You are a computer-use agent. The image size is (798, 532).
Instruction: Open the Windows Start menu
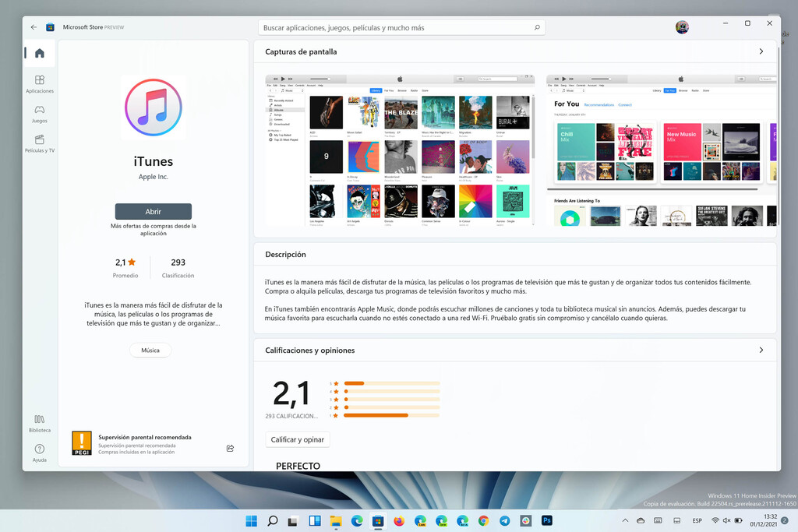click(252, 521)
